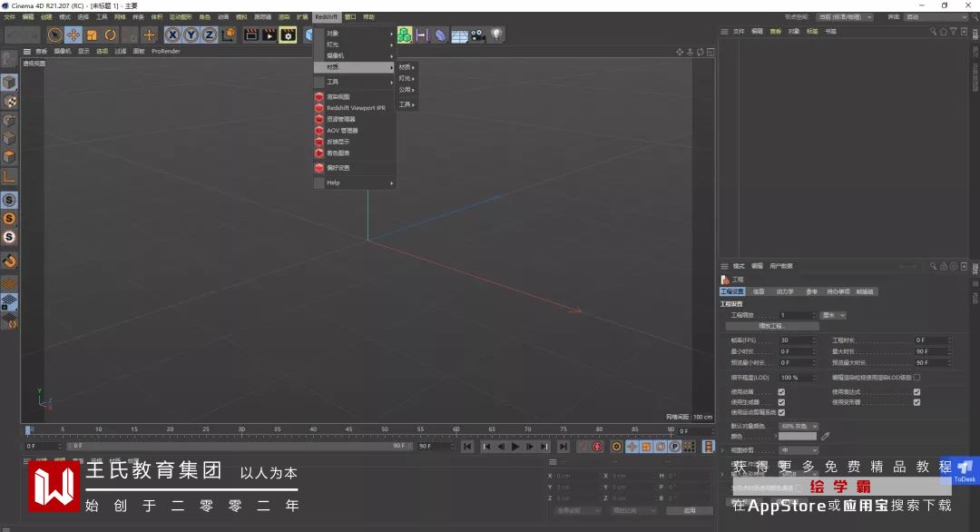
Task: Click the project scale button 缩放工程
Action: [772, 326]
